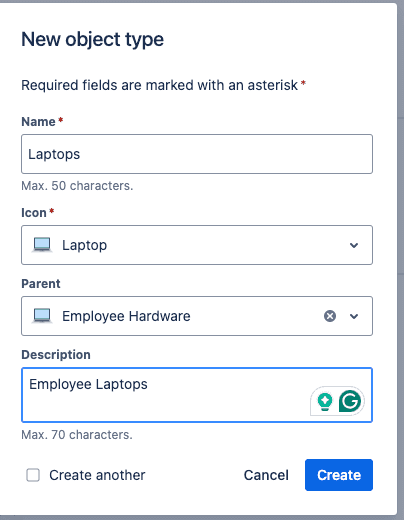The height and width of the screenshot is (520, 404).
Task: Open the Parent selector showing Employee Hardware
Action: point(197,316)
